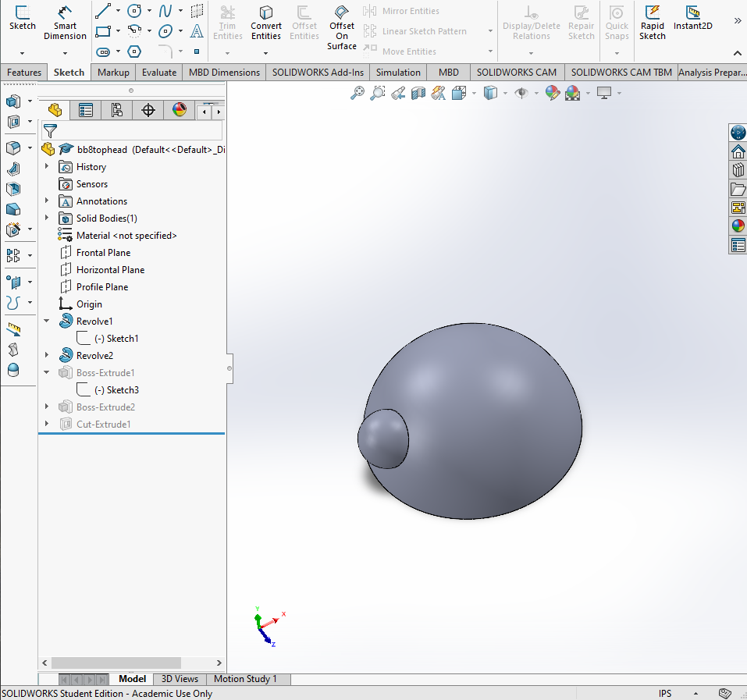Expand the Boss-Extrude2 feature
This screenshot has width=747, height=700.
(47, 407)
